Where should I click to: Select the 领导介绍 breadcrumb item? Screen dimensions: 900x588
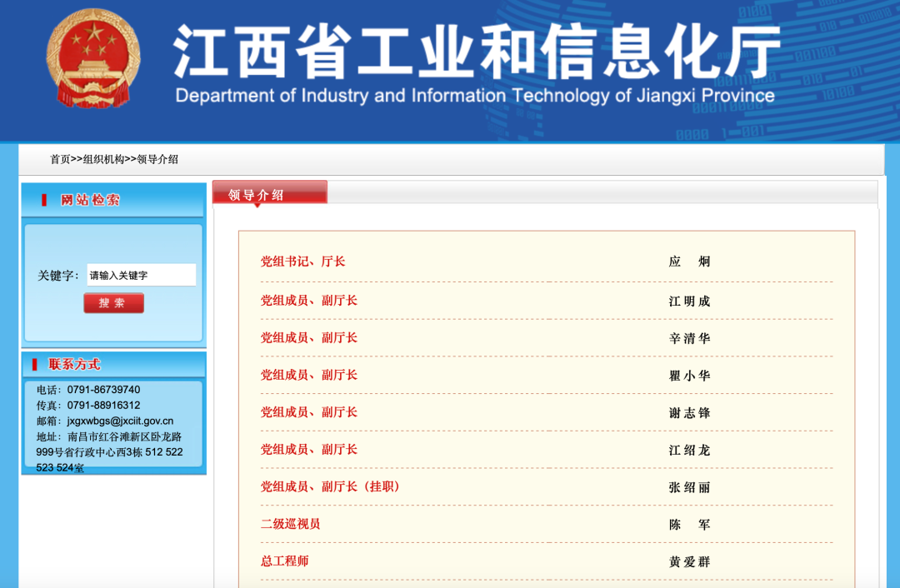pos(157,159)
